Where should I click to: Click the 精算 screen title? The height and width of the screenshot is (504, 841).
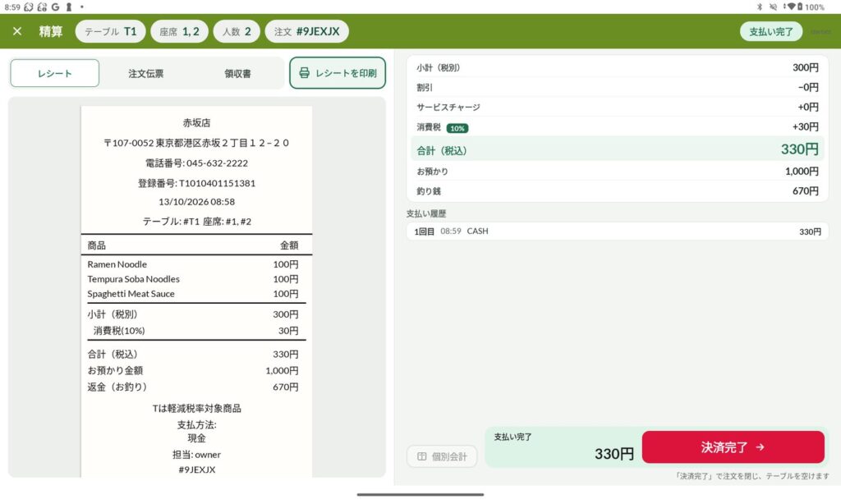[x=50, y=31]
